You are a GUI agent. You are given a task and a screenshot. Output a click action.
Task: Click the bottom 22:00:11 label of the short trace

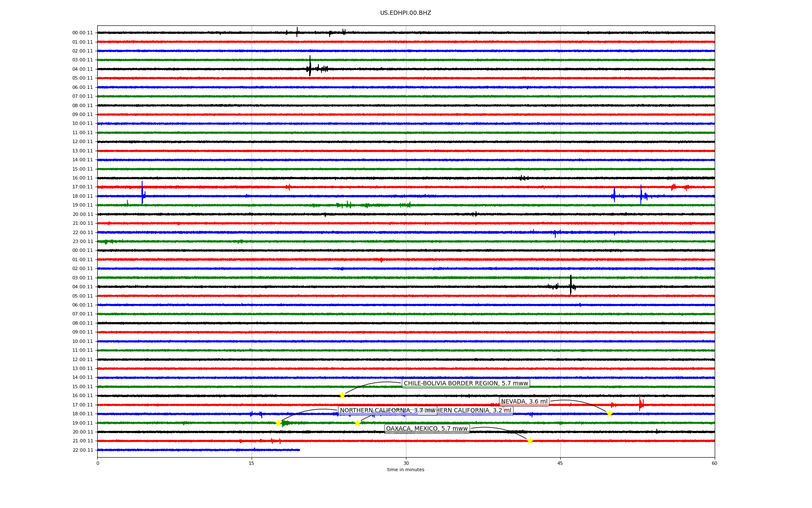(82, 450)
